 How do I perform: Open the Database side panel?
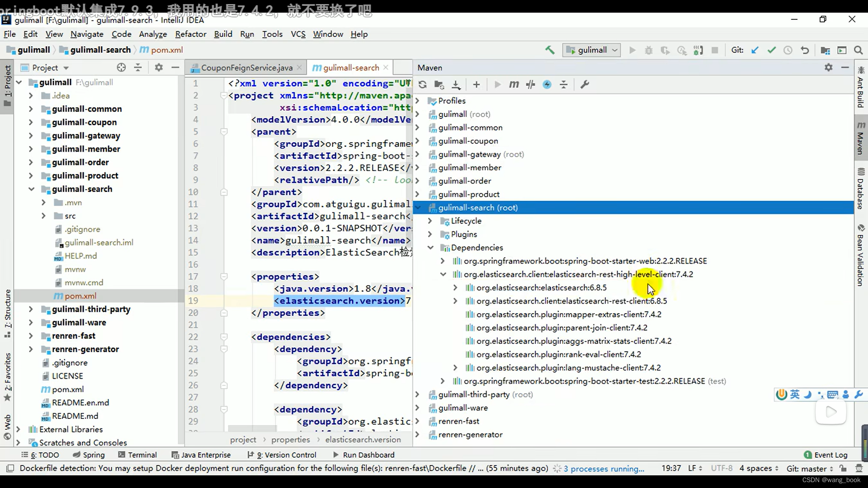[x=860, y=189]
